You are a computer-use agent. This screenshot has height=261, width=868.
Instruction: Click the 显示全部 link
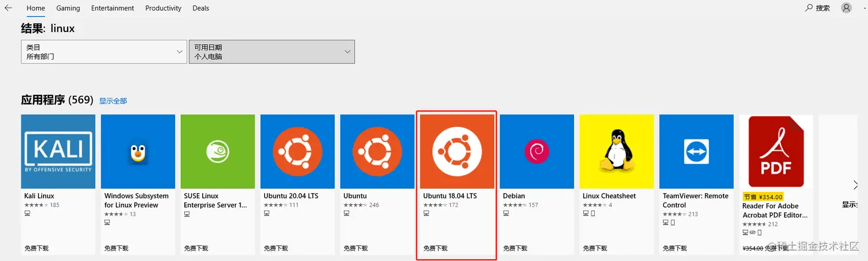point(113,101)
